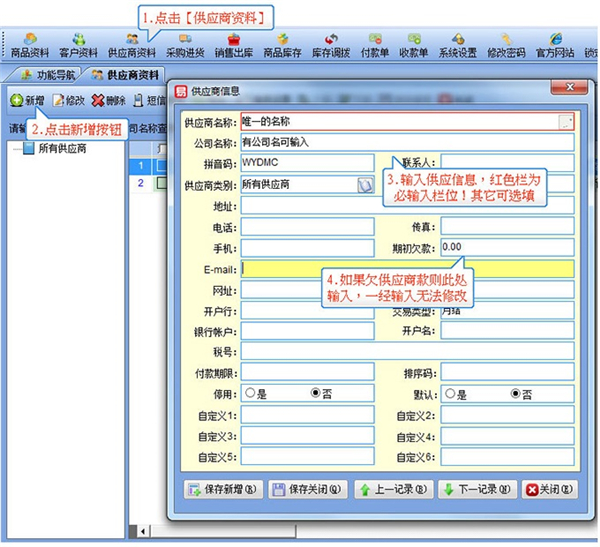
Task: Click small button inside 供应商名称 field
Action: (566, 122)
